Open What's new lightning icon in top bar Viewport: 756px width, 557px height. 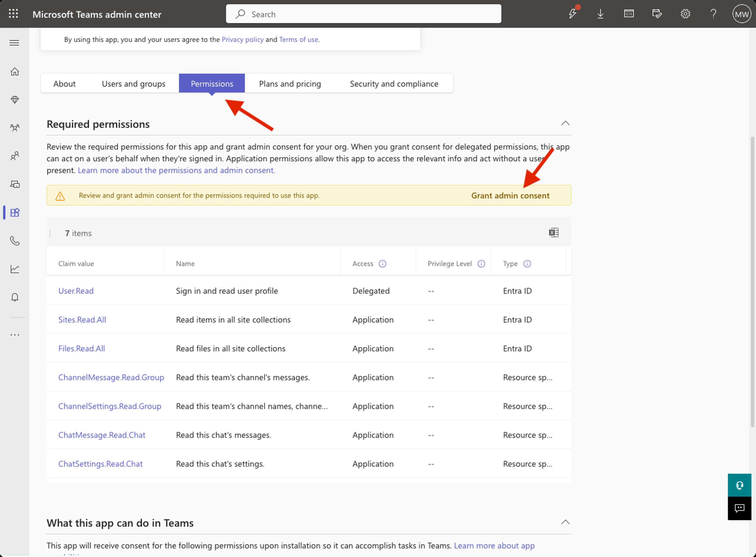pos(573,14)
